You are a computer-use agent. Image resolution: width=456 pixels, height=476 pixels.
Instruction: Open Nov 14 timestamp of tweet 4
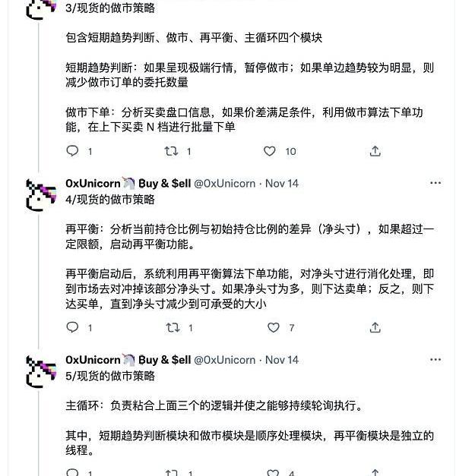point(281,184)
